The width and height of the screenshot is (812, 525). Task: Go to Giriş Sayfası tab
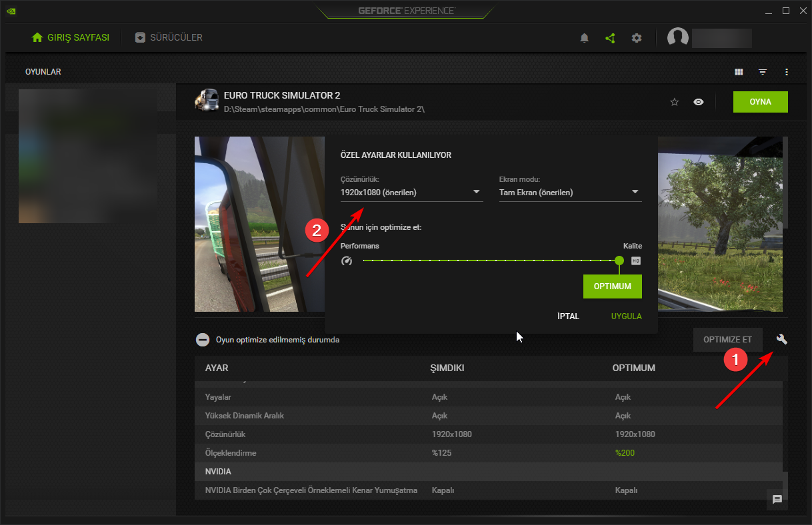71,37
